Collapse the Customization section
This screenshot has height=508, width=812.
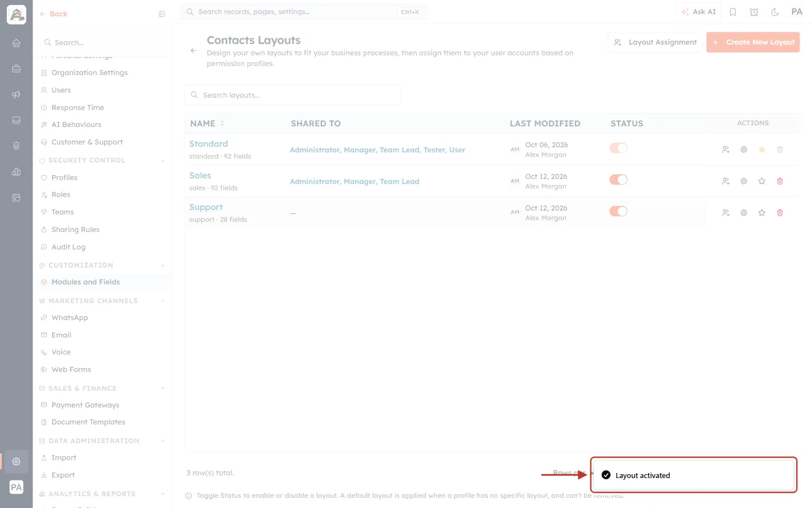pyautogui.click(x=163, y=266)
